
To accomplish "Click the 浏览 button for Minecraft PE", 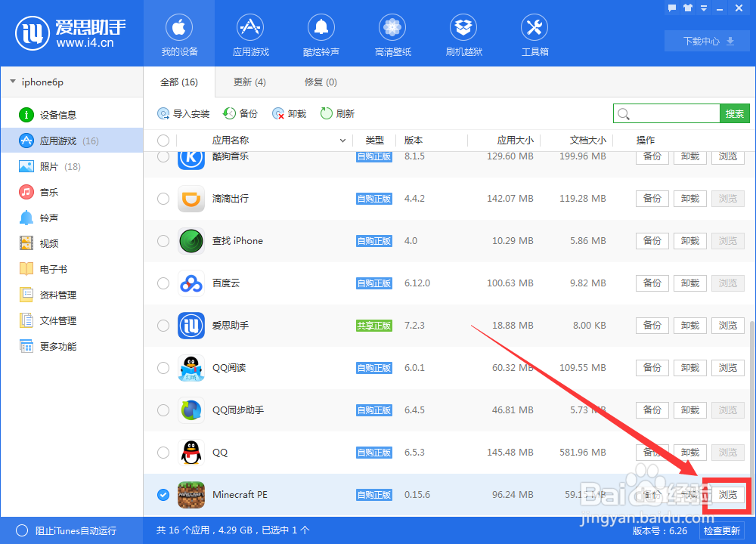I will pos(727,495).
